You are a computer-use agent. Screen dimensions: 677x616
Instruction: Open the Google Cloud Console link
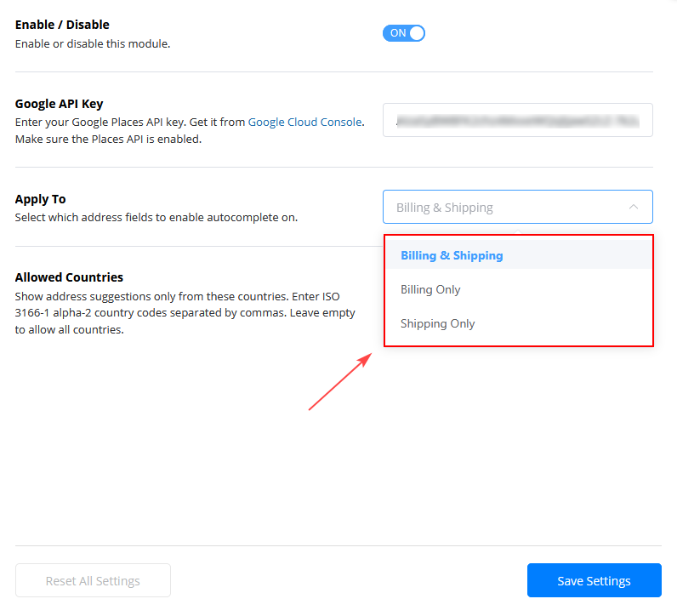(305, 122)
